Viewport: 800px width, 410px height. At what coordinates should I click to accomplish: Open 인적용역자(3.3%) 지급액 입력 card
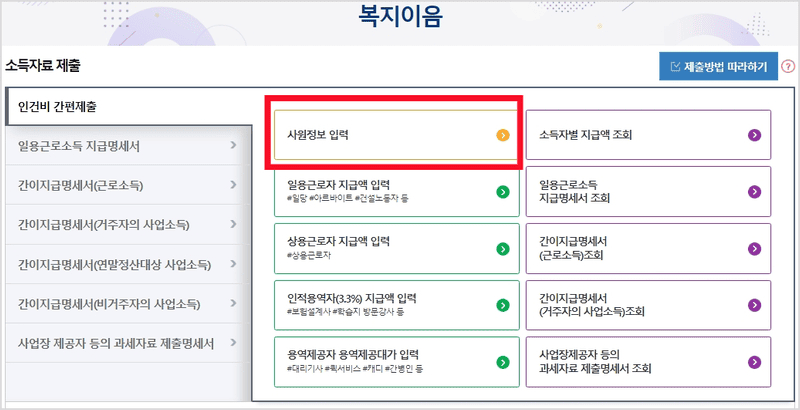pos(396,305)
